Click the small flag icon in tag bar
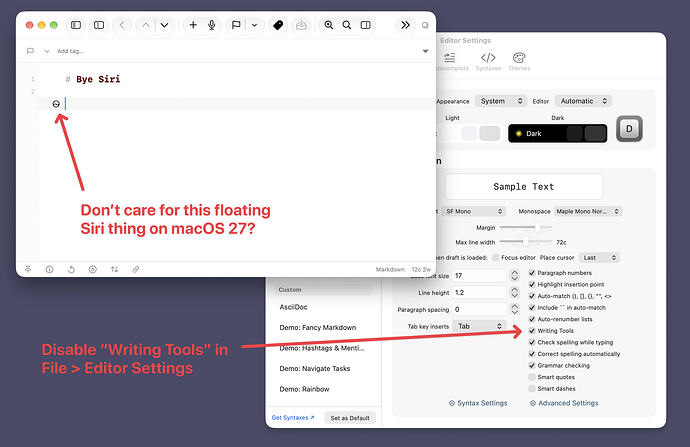The image size is (690, 447). coord(30,51)
